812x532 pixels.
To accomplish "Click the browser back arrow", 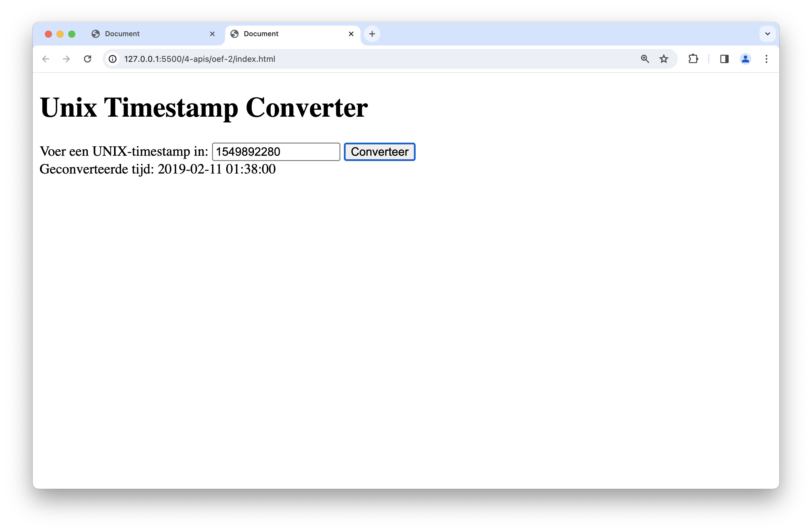I will point(46,59).
